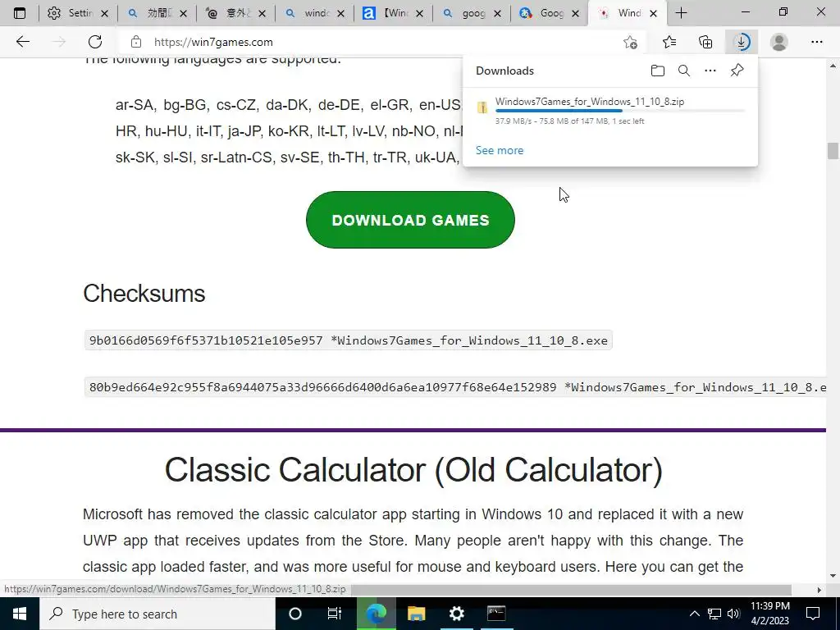Open the Collections icon

point(705,42)
